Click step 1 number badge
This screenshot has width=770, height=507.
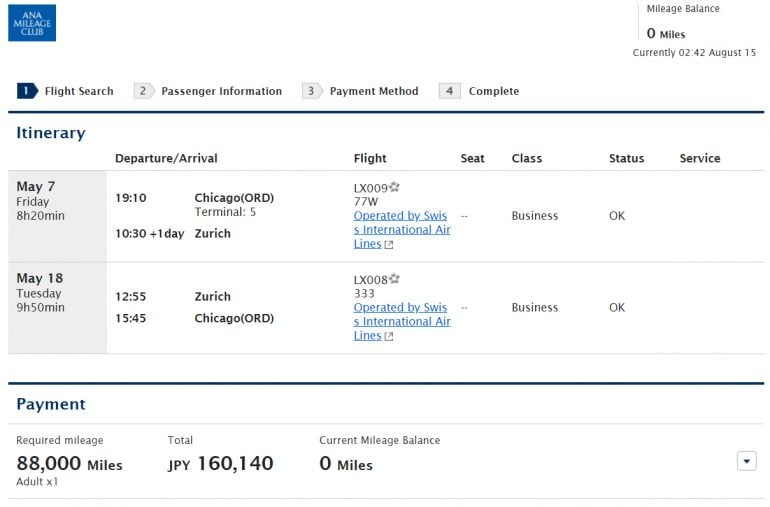coord(26,91)
